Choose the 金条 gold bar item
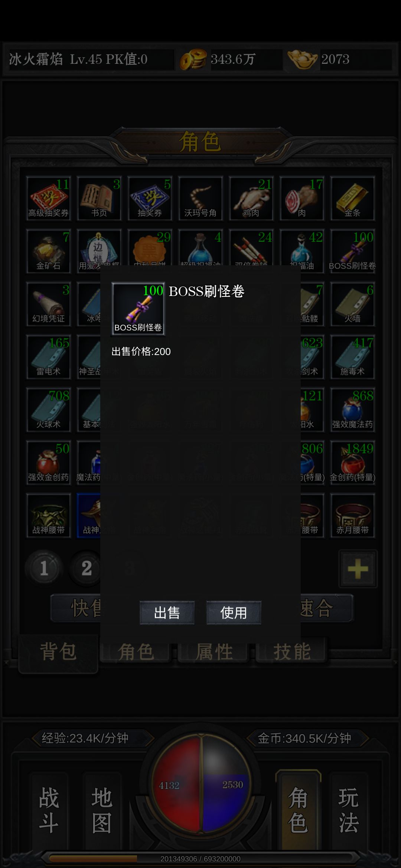 tap(352, 198)
